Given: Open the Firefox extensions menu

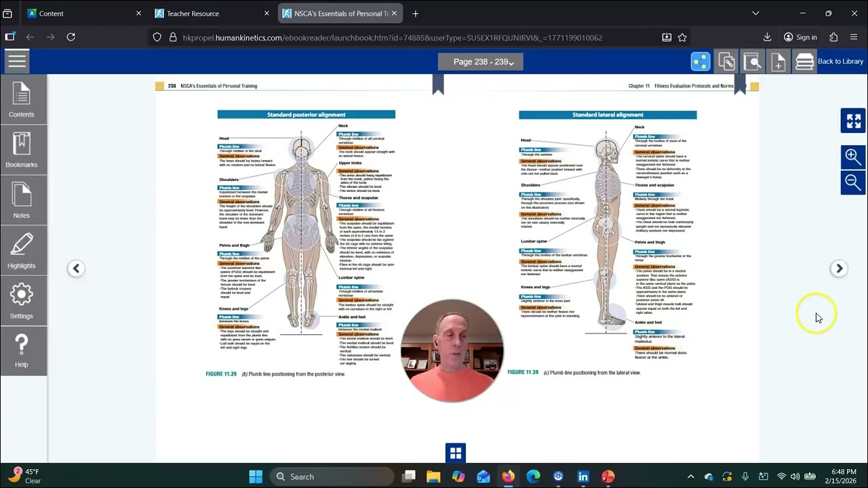Looking at the screenshot, I should pos(833,37).
